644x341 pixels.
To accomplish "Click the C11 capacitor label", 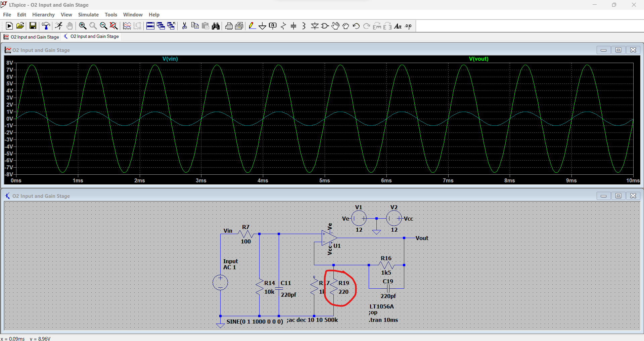I will [286, 283].
